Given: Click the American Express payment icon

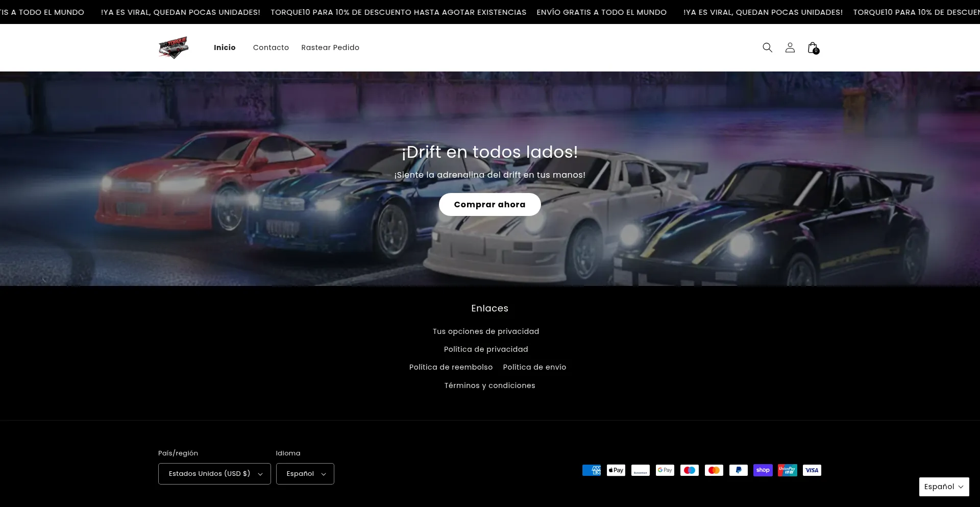Looking at the screenshot, I should pos(591,470).
